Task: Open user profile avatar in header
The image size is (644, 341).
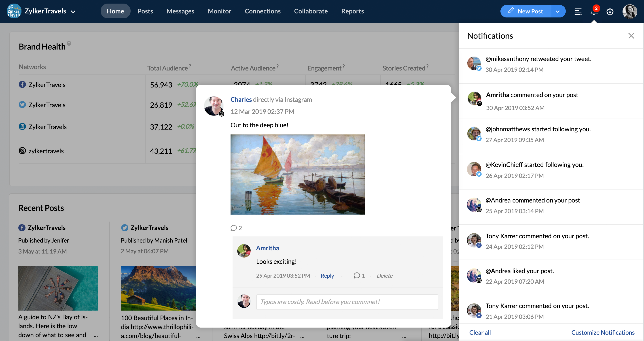Action: tap(629, 11)
